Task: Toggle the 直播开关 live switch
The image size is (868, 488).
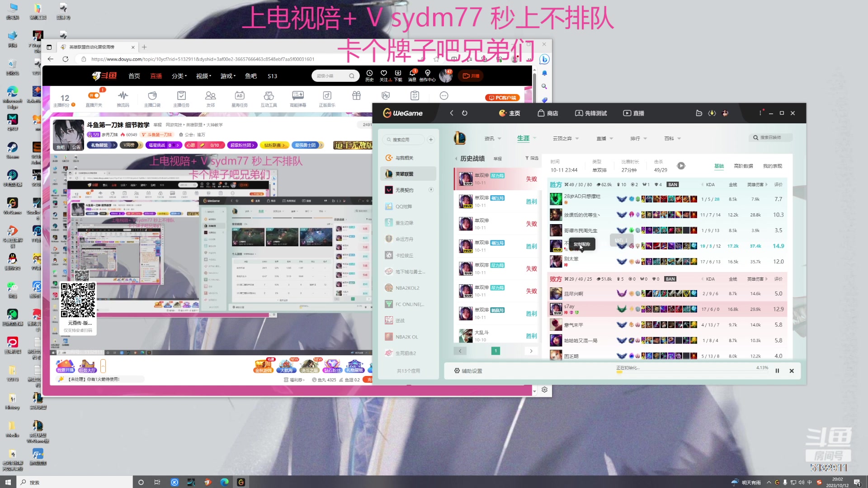Action: (x=94, y=95)
